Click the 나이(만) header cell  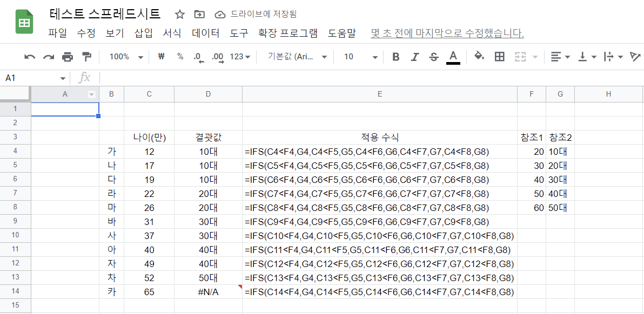[149, 138]
